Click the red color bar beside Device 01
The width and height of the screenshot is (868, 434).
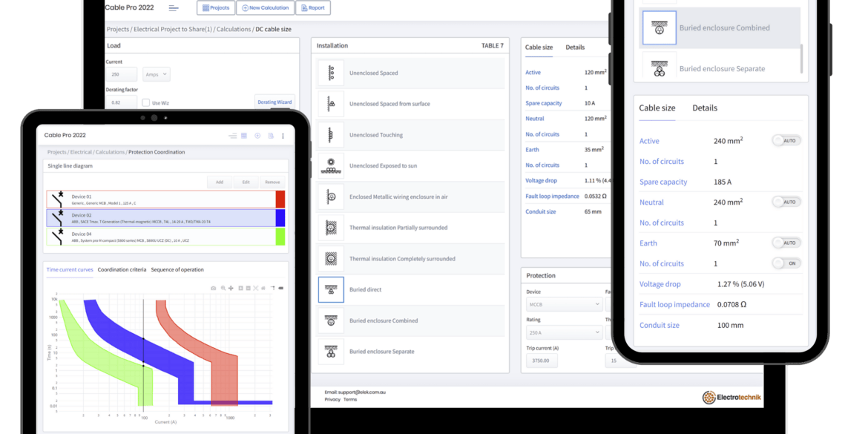point(280,199)
